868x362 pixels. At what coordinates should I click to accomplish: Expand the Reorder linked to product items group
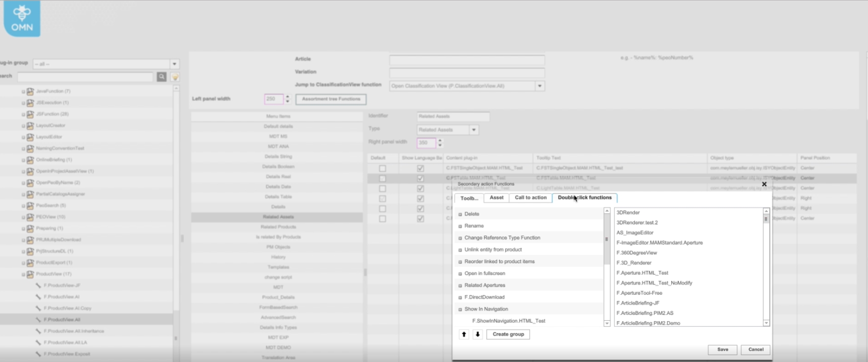point(460,262)
